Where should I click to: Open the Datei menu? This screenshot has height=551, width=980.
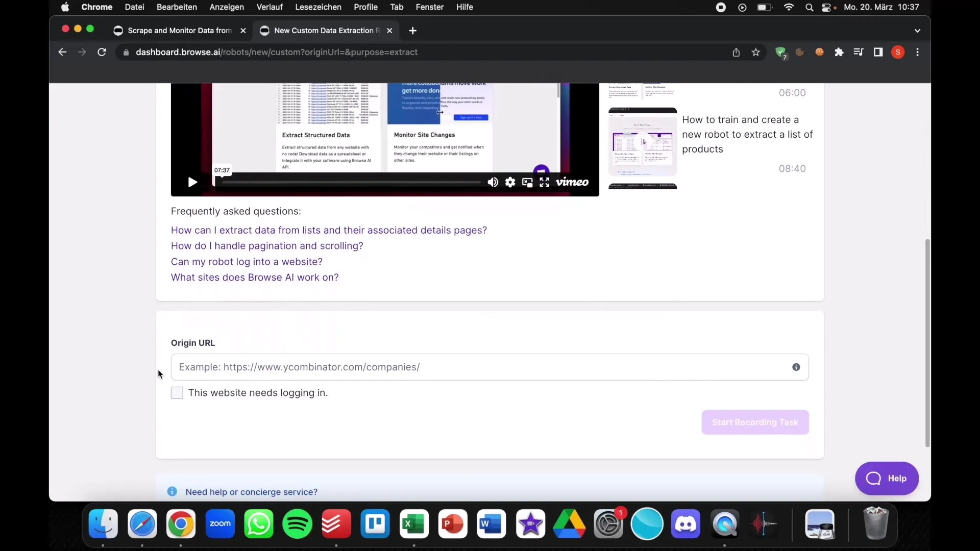134,7
